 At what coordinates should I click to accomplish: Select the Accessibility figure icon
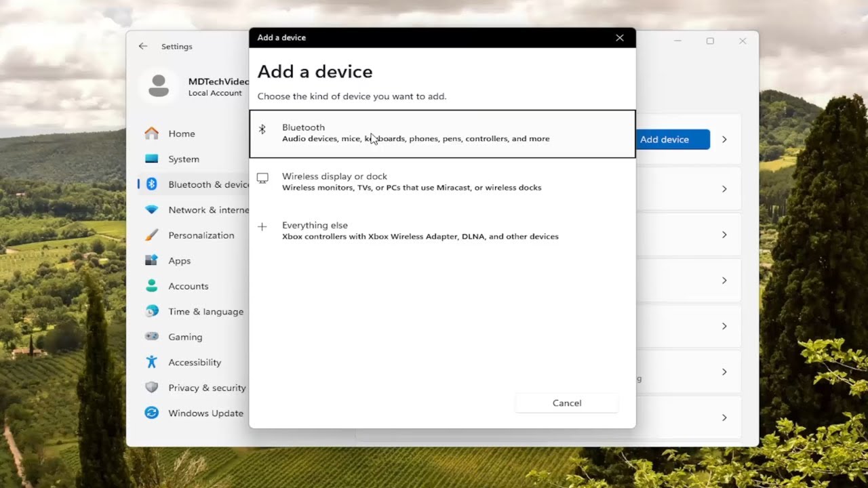(x=151, y=362)
